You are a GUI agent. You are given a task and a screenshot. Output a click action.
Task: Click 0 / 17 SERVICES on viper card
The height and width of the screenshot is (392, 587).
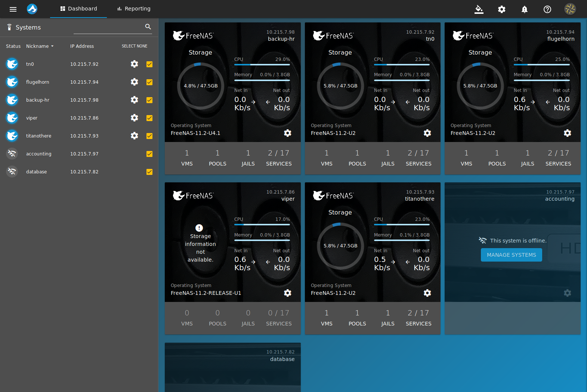pos(279,318)
